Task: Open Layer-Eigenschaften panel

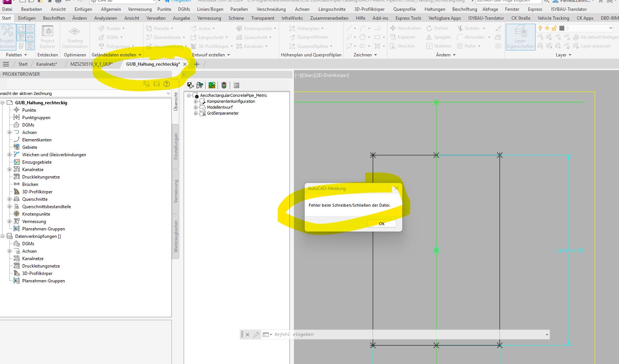Action: 520,37
